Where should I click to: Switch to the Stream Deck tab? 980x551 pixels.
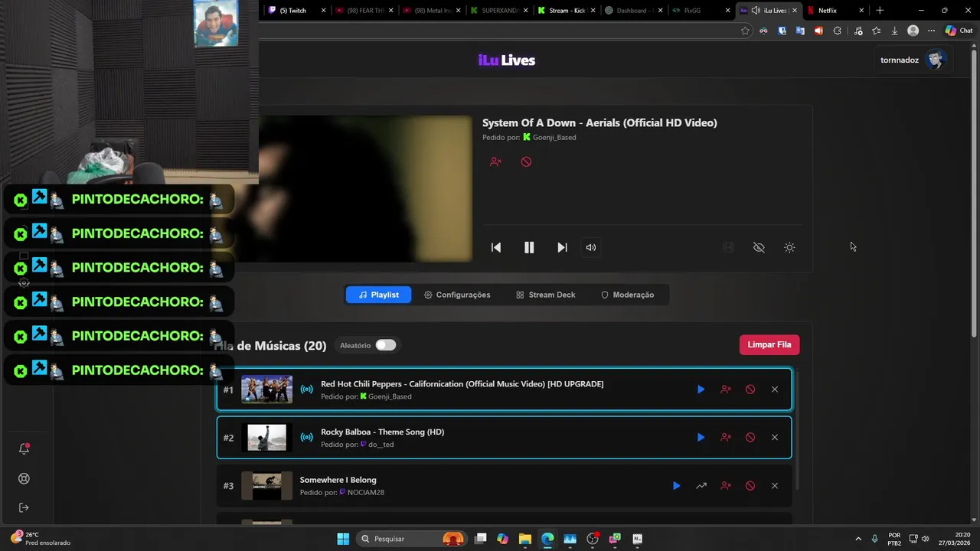545,295
